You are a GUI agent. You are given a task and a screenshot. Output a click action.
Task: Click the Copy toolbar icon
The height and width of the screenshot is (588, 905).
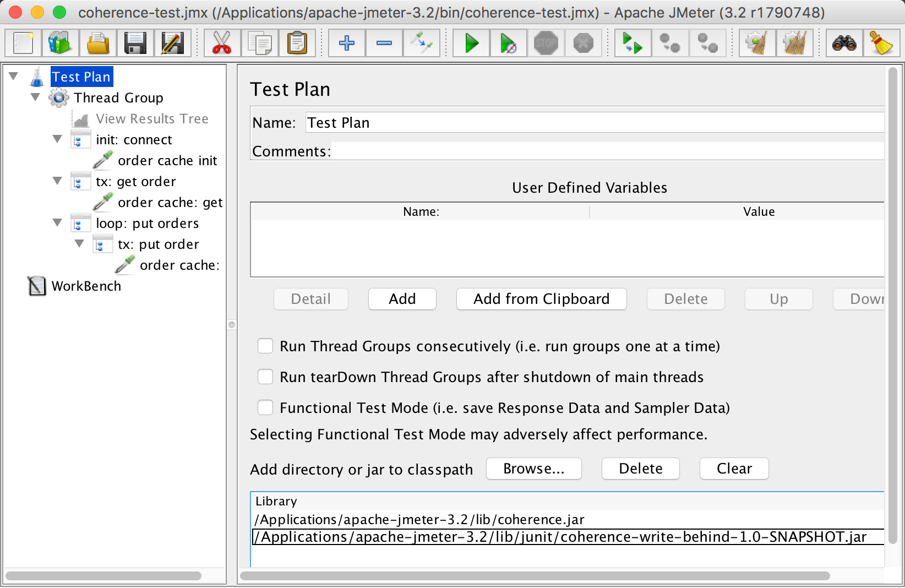coord(259,43)
